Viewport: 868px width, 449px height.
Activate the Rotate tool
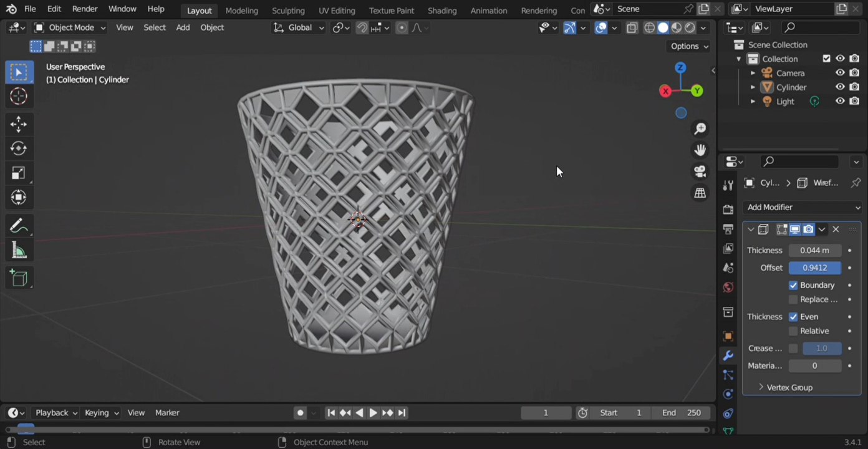[19, 148]
